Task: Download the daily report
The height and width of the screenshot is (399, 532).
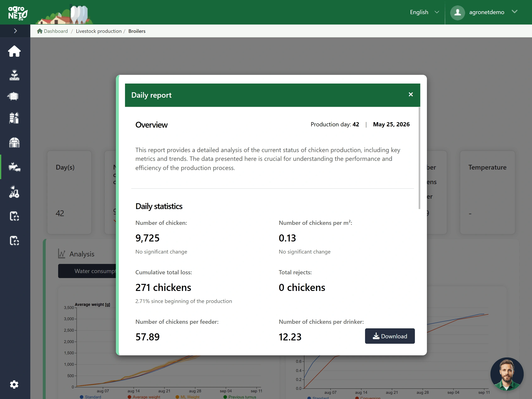Action: [x=390, y=336]
